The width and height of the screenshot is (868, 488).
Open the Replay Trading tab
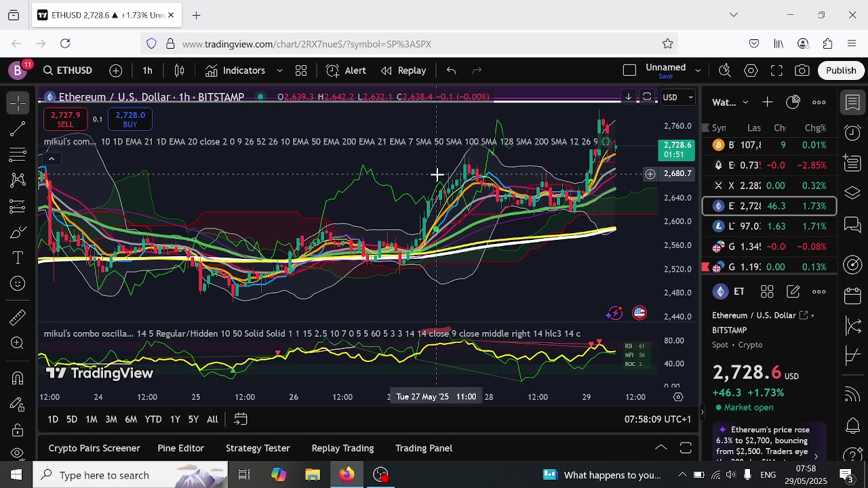coord(342,448)
